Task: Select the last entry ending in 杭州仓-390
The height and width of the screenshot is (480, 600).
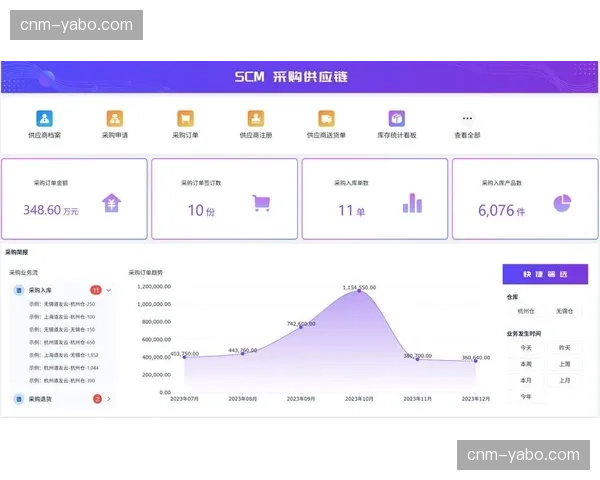Action: (x=62, y=381)
